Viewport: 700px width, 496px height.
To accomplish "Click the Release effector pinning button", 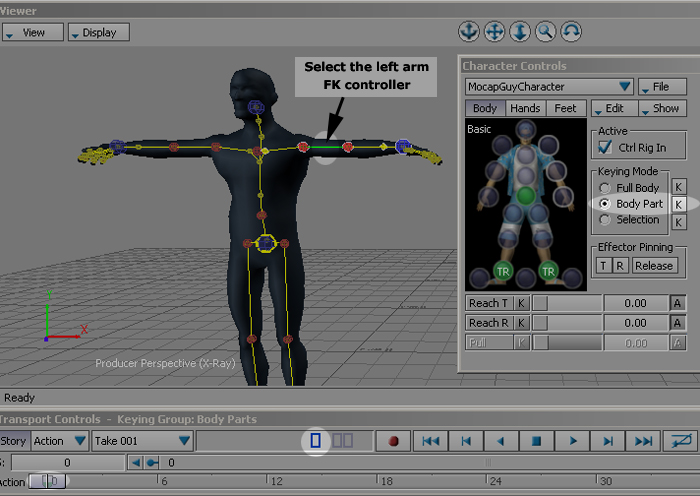I will [654, 265].
